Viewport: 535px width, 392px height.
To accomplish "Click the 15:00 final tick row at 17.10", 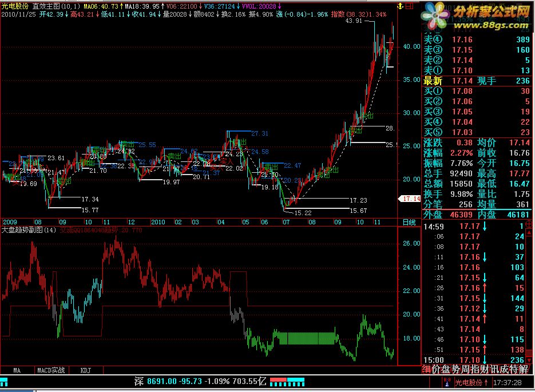I will point(473,360).
